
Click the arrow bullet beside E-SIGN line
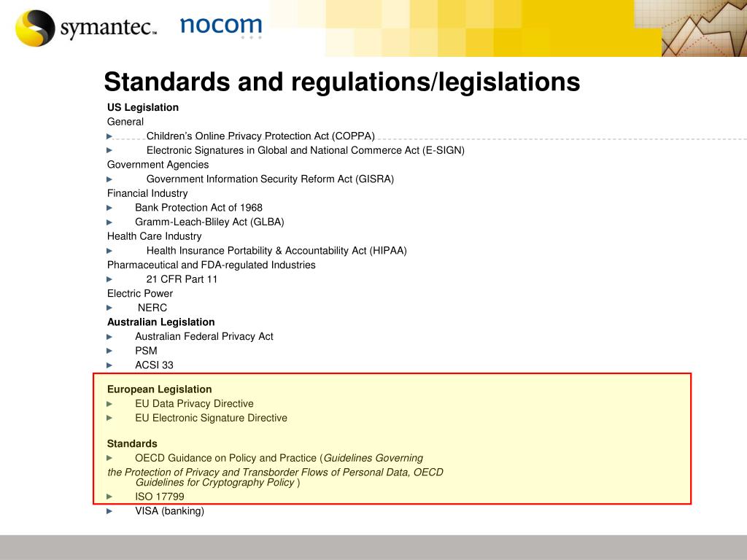point(109,150)
